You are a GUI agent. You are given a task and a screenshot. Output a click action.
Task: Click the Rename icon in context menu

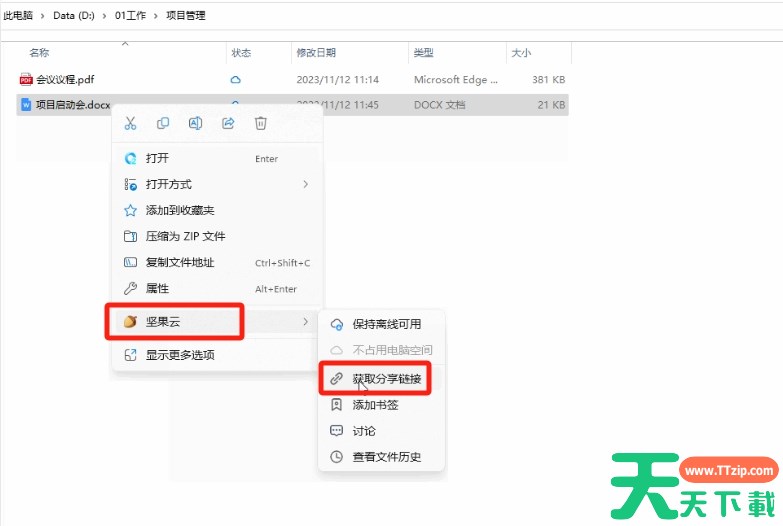tap(196, 123)
